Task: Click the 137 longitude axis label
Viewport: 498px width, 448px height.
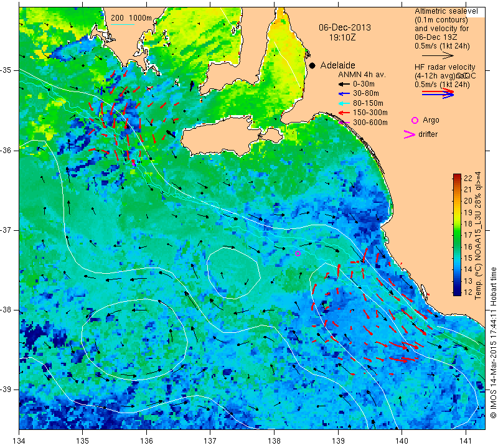Action: (x=210, y=441)
